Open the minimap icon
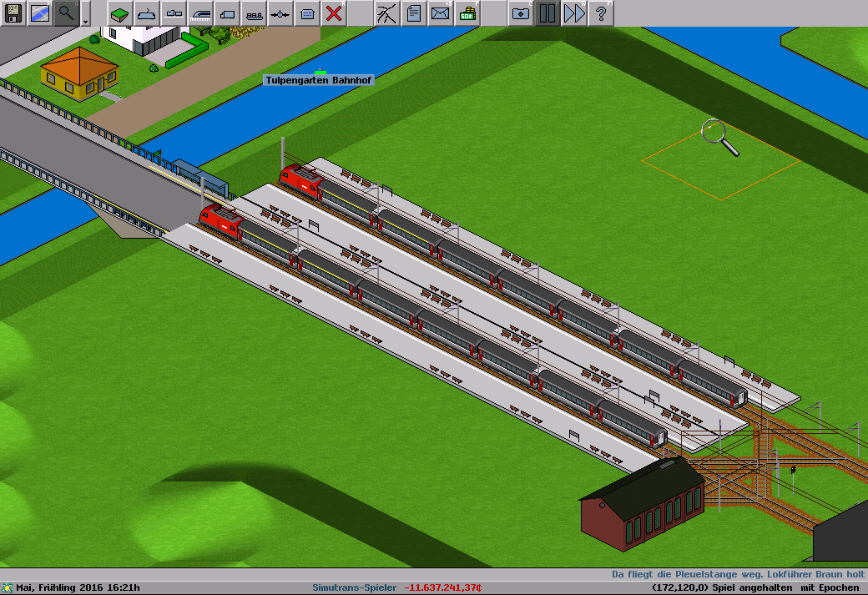The width and height of the screenshot is (868, 595). coord(40,13)
